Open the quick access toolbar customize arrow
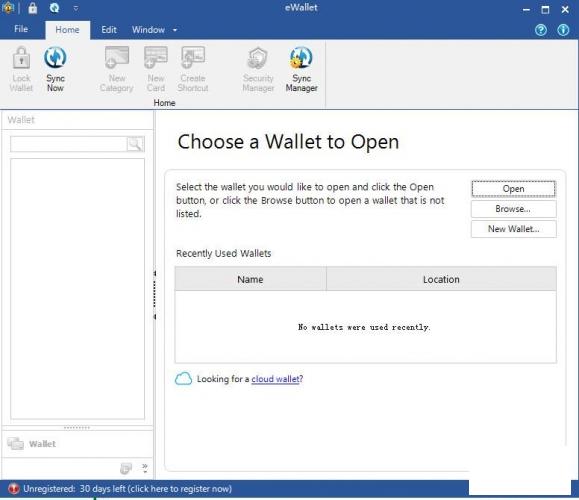579x500 pixels. coord(76,8)
